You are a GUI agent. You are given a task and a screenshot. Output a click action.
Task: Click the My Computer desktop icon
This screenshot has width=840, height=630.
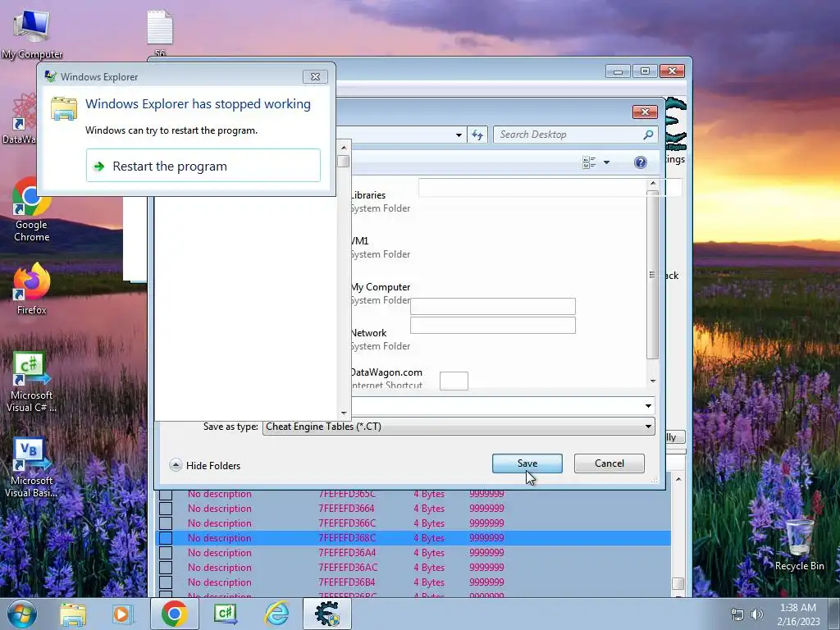coord(31,34)
